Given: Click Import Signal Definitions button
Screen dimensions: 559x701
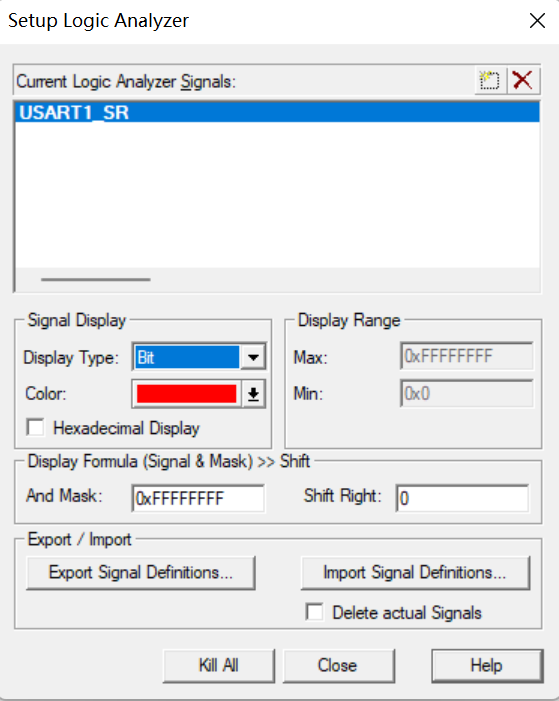Looking at the screenshot, I should pos(415,573).
